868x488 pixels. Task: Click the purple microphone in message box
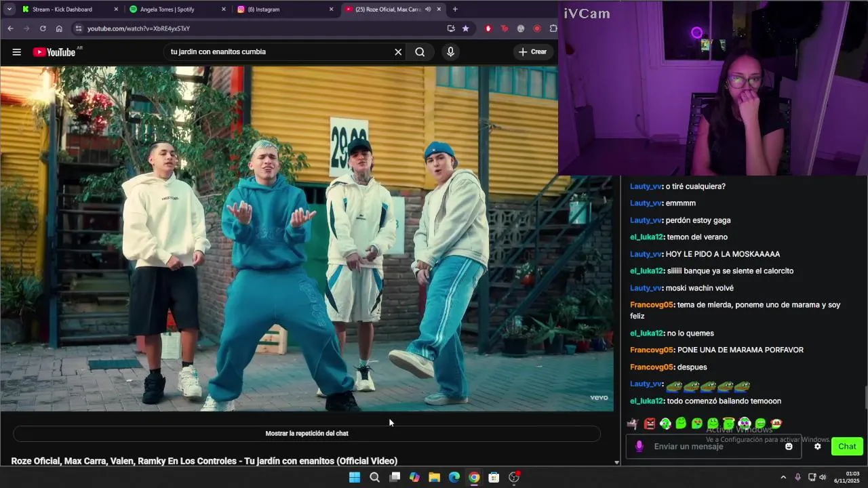[639, 446]
